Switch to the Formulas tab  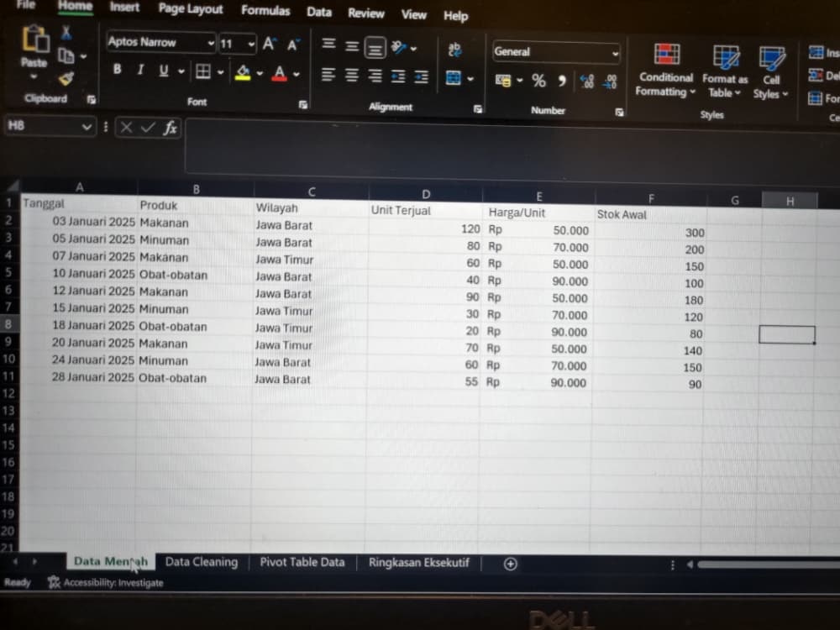point(265,10)
